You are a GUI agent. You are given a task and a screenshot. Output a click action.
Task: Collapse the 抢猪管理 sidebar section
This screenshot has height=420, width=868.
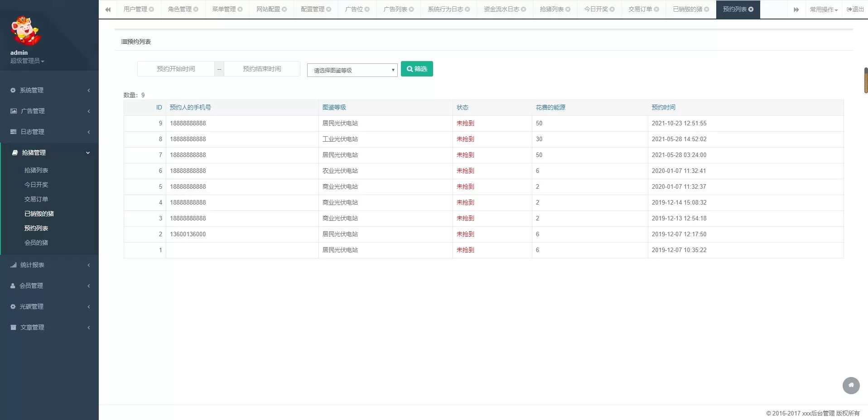(49, 153)
